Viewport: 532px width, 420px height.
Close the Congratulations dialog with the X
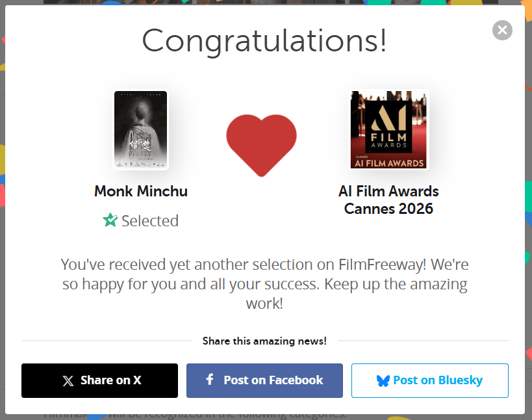click(502, 30)
